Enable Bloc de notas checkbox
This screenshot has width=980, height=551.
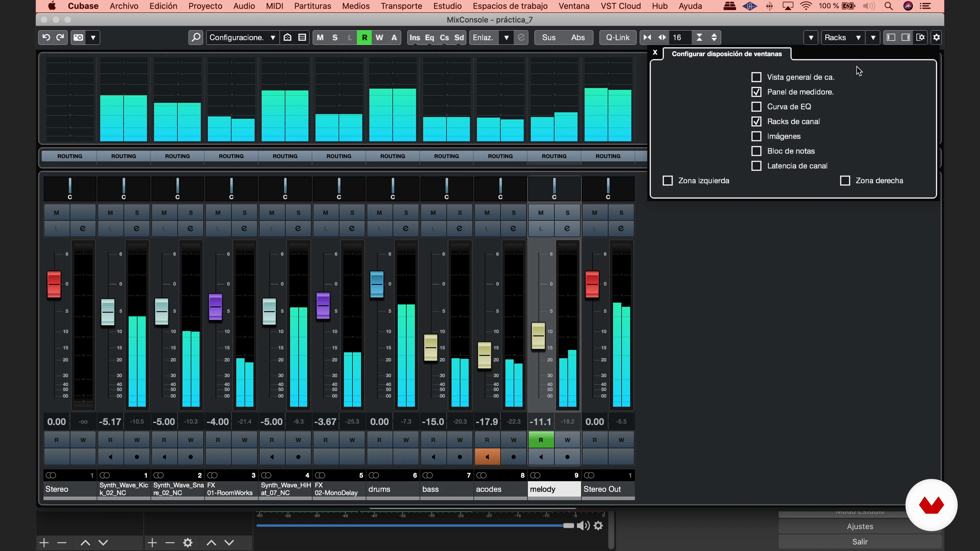pyautogui.click(x=756, y=151)
